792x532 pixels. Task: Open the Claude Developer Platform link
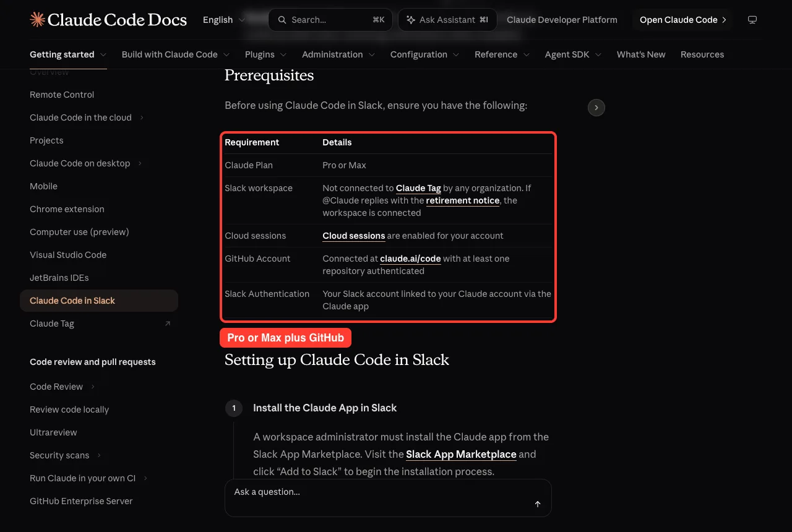click(562, 20)
